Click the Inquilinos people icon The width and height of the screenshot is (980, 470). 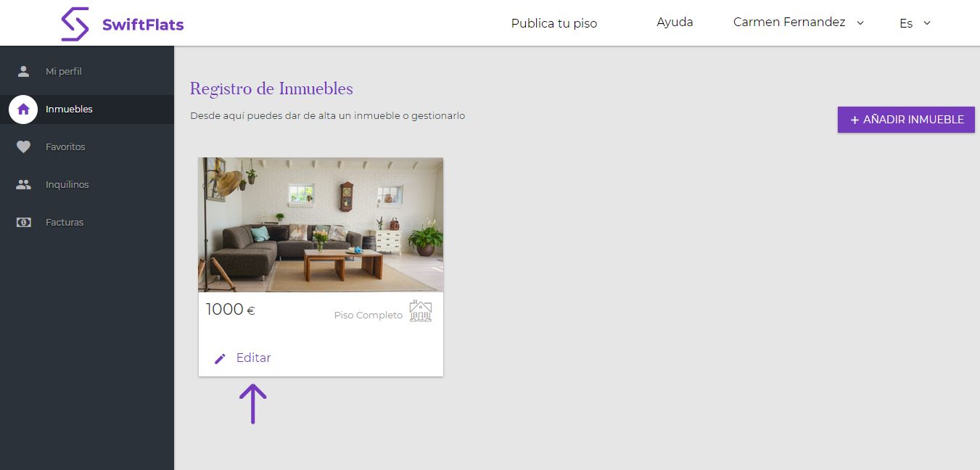coord(23,185)
